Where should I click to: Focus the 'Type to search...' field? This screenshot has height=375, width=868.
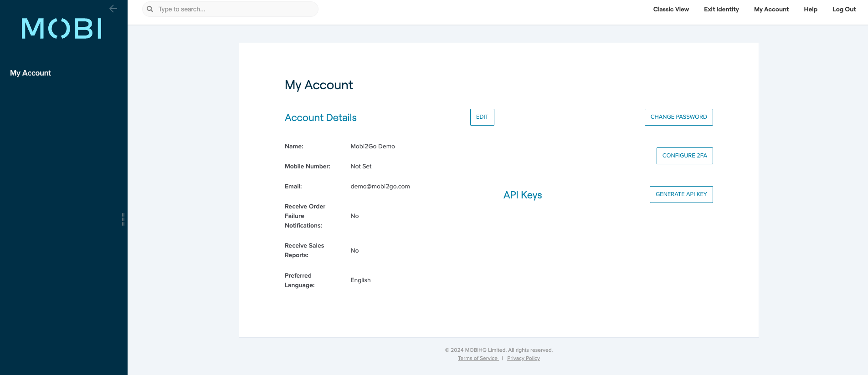[x=230, y=9]
